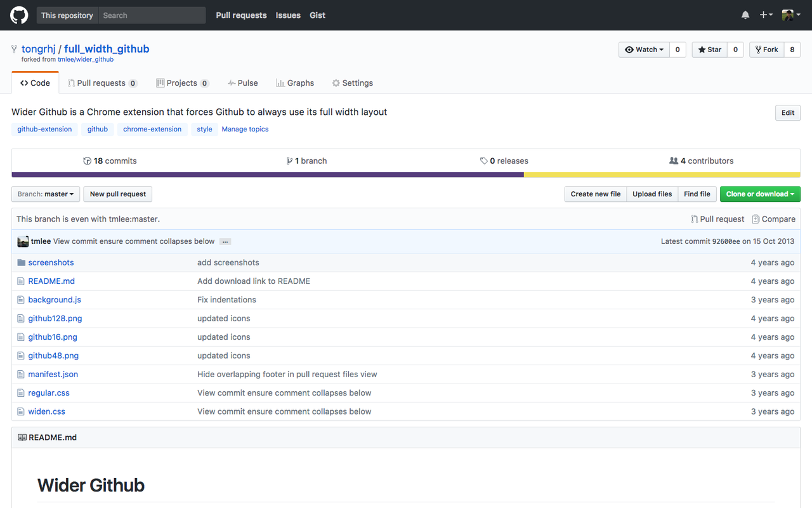Click Upload files button
812x508 pixels.
(652, 194)
